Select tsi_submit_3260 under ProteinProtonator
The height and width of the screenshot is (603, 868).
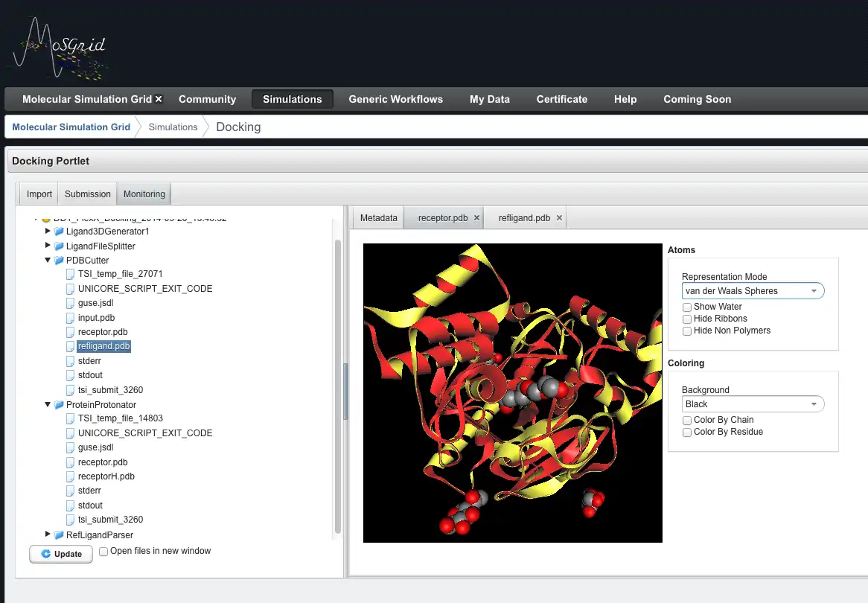click(111, 520)
